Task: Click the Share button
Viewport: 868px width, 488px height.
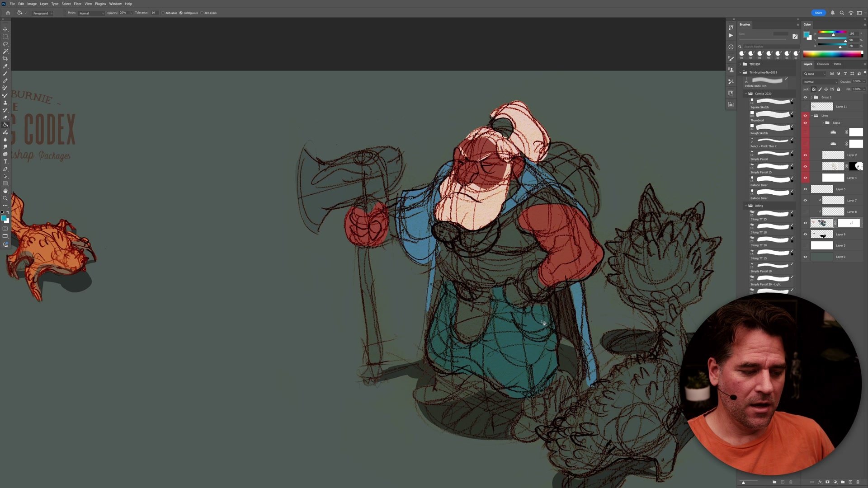Action: (x=818, y=13)
